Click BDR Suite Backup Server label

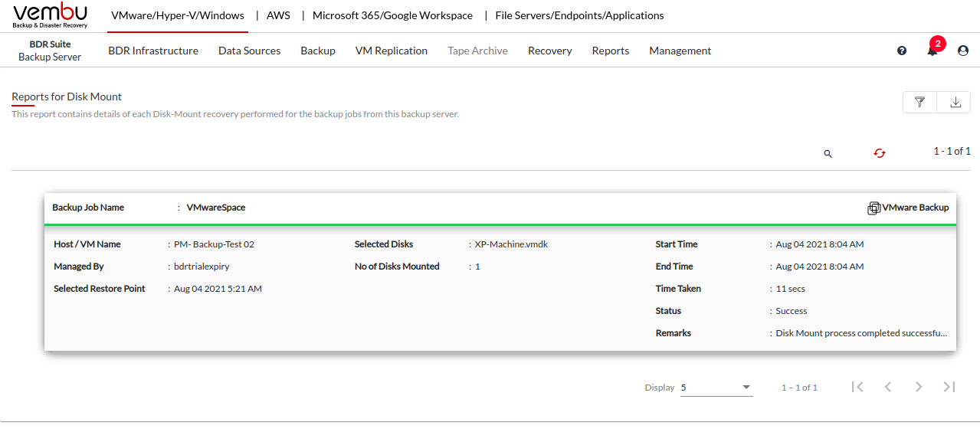[x=50, y=51]
